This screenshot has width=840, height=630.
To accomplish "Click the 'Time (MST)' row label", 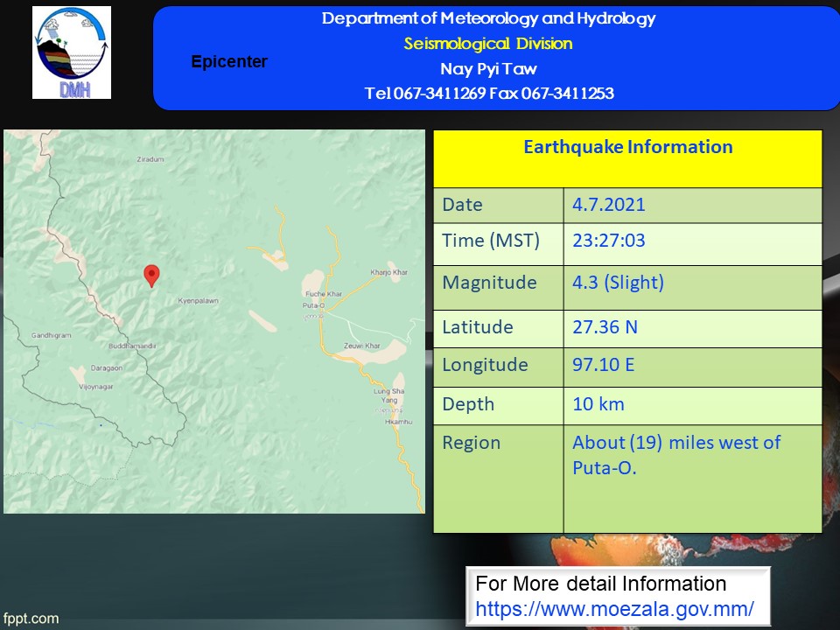I will click(491, 241).
